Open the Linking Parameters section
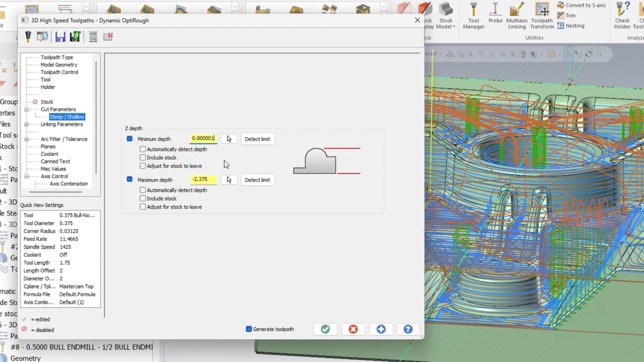Viewport: 644px width, 362px height. 62,124
